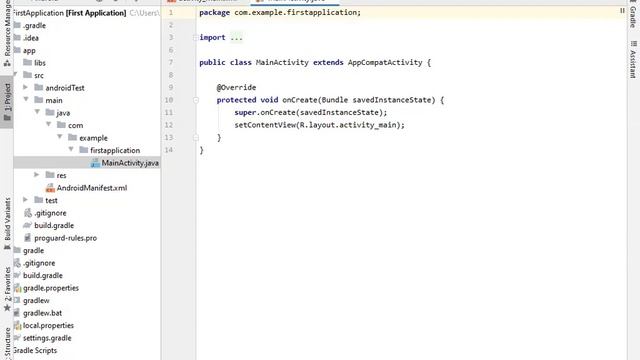Click the proguard-rules.pro file icon

coord(28,238)
